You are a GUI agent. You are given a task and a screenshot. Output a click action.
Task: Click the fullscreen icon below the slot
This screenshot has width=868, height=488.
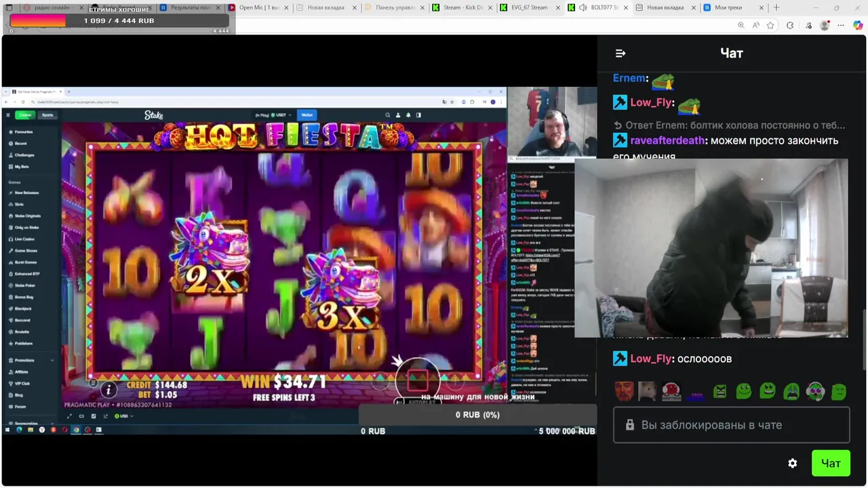(x=69, y=416)
